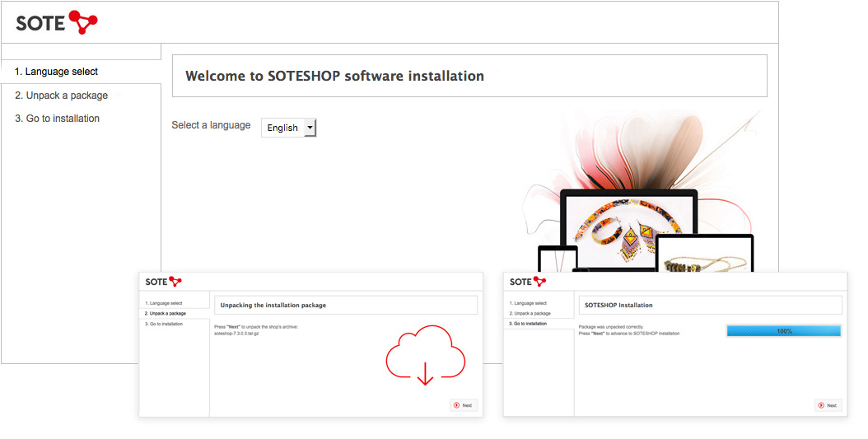Select step 1. Language select in main sidebar
Image resolution: width=868 pixels, height=439 pixels.
57,72
